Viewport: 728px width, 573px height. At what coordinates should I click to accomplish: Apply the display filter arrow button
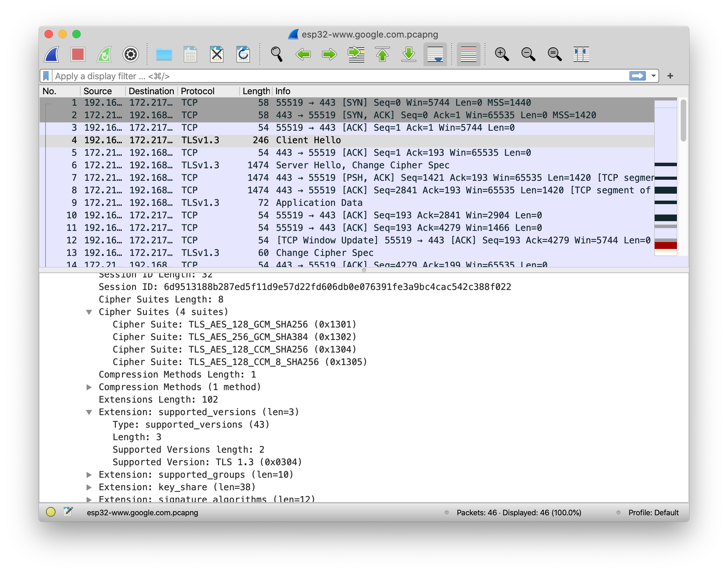click(x=637, y=76)
